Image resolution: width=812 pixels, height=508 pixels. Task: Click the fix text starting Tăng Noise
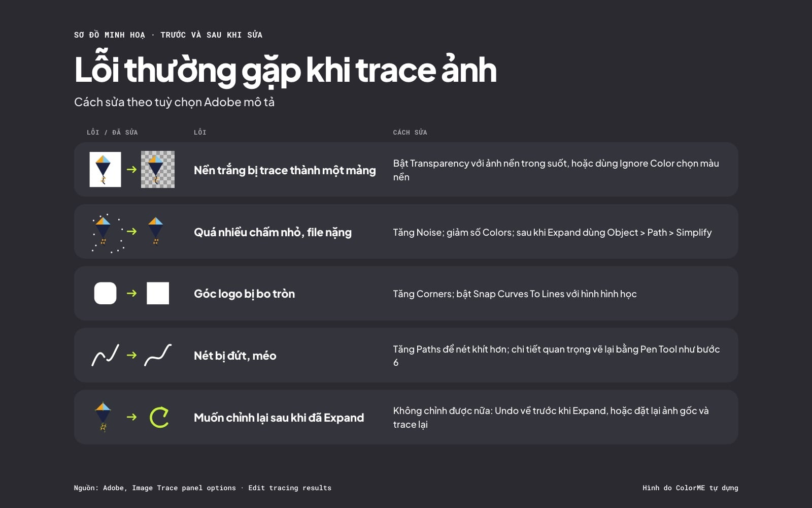click(552, 232)
